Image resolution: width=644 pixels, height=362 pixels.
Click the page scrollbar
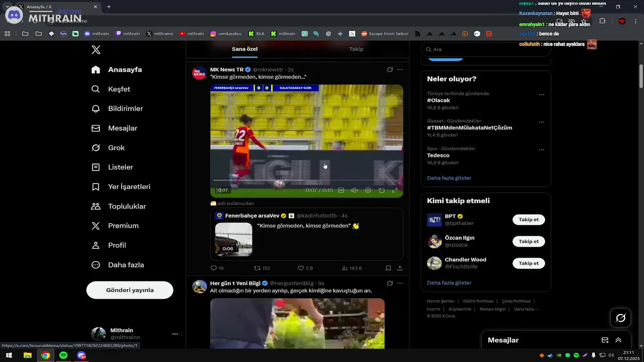pos(641,75)
